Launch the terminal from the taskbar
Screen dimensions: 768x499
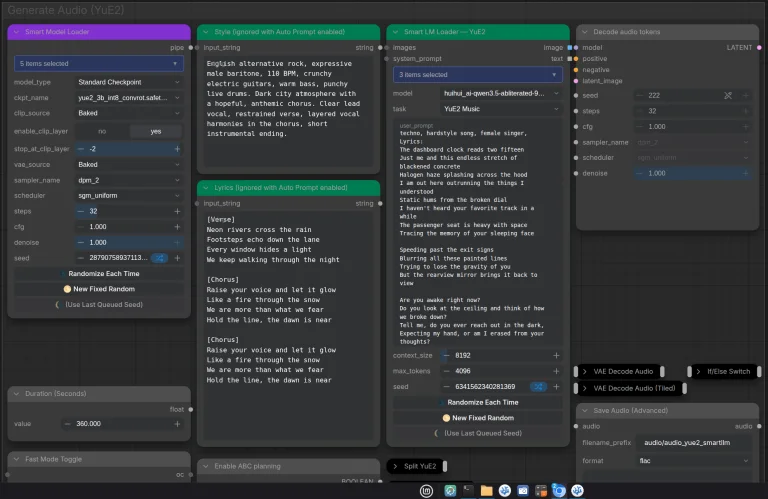(468, 490)
